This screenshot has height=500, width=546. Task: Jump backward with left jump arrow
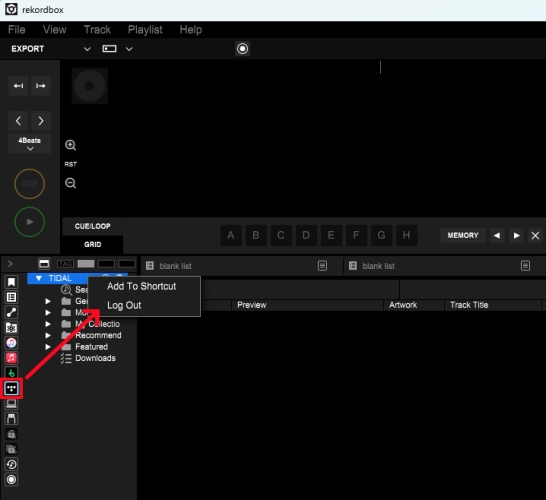(x=18, y=86)
